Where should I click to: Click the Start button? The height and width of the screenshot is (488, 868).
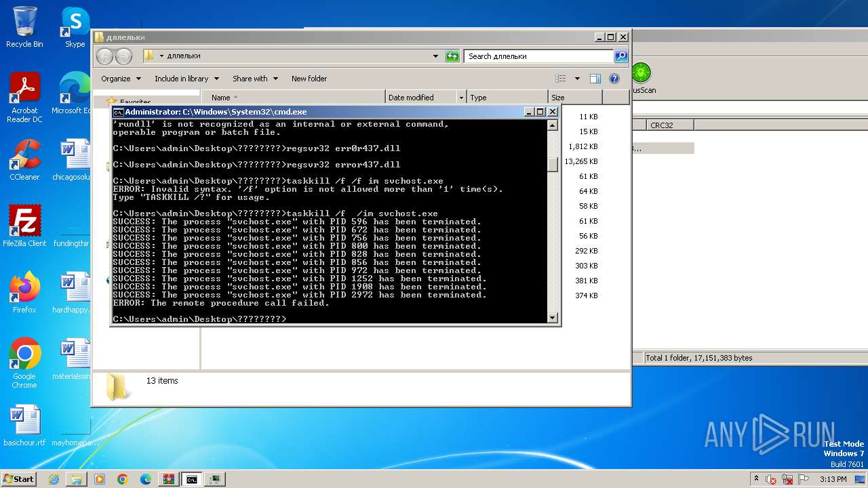coord(19,479)
